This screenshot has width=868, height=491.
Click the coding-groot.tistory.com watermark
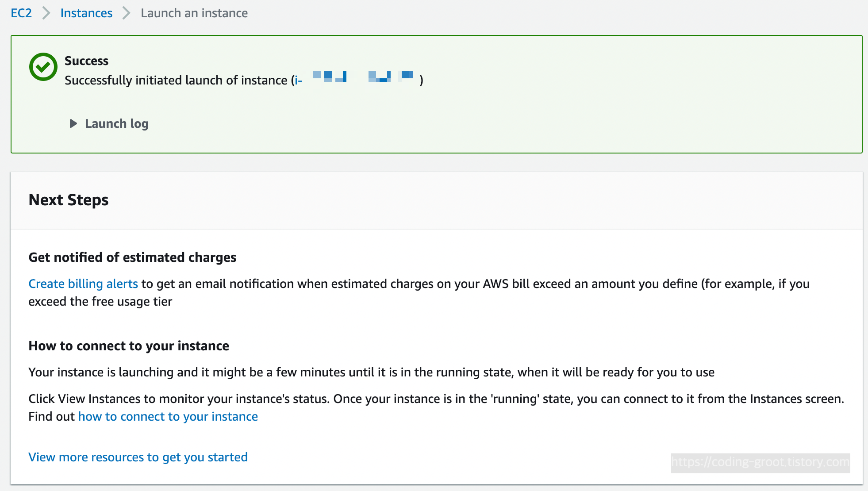[x=760, y=462]
